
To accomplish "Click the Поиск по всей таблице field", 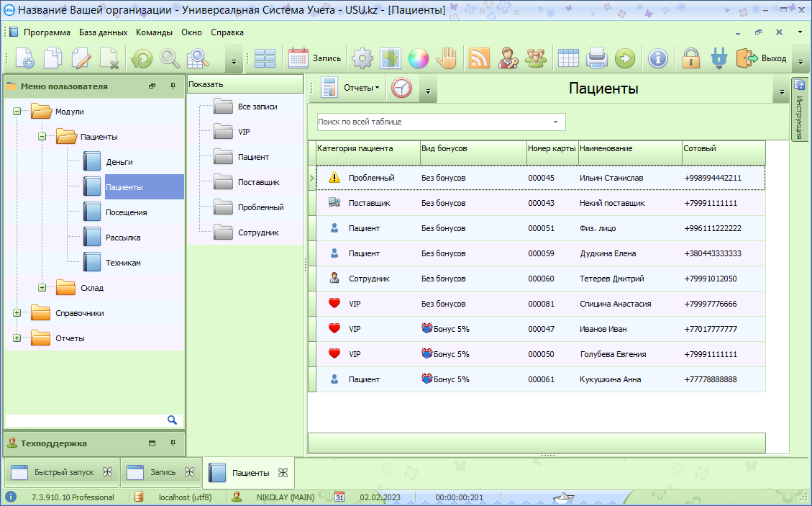I will pos(433,122).
